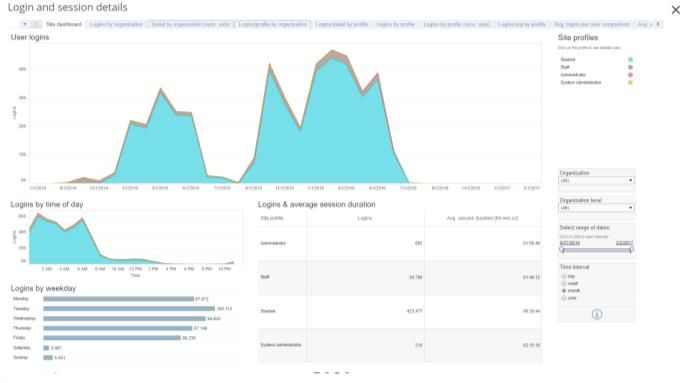This screenshot has width=692, height=383.
Task: Close the Login and session details dialog
Action: pos(675,10)
